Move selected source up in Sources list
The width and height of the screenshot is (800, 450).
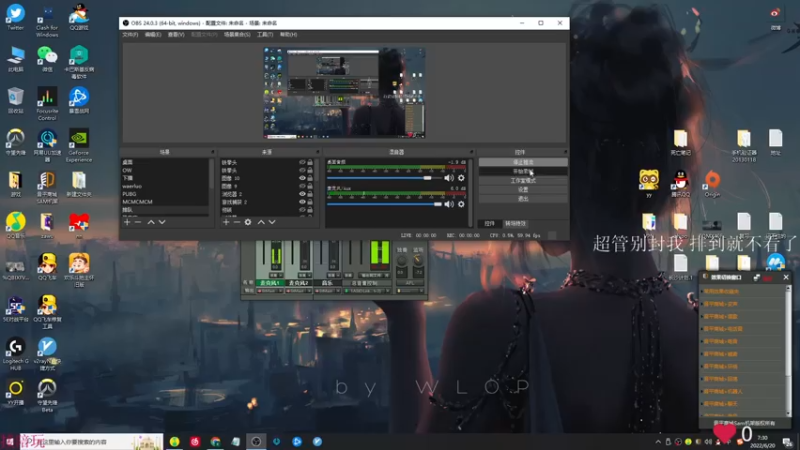click(x=261, y=222)
